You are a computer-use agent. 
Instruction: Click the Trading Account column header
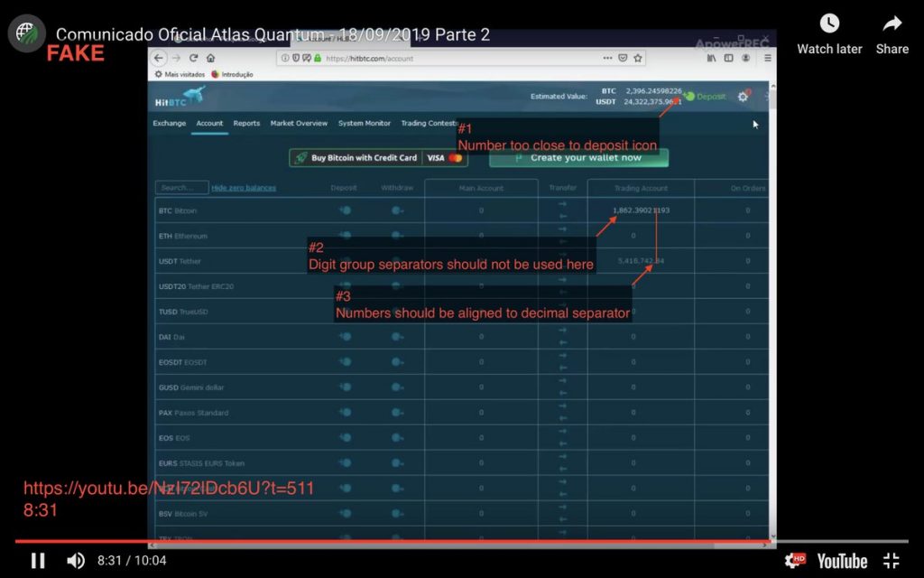[642, 188]
